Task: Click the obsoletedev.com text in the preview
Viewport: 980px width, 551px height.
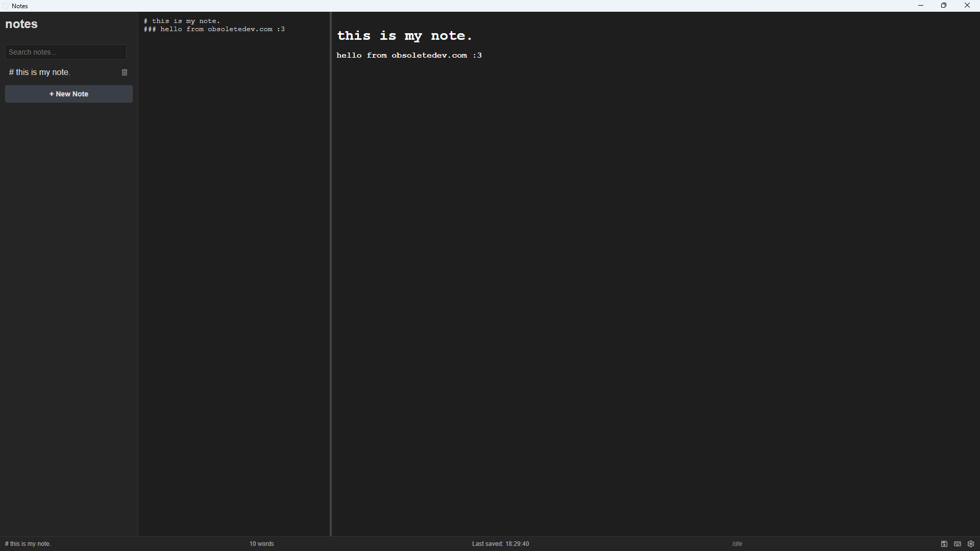Action: (x=429, y=55)
